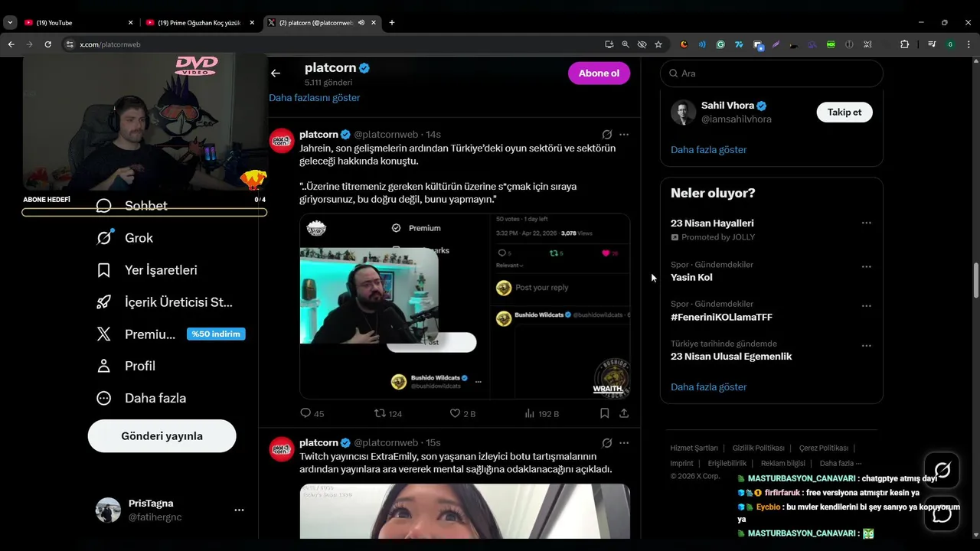This screenshot has height=551, width=980.
Task: Switch to the Prime Oğuzhan Koç tab
Action: coord(201,22)
